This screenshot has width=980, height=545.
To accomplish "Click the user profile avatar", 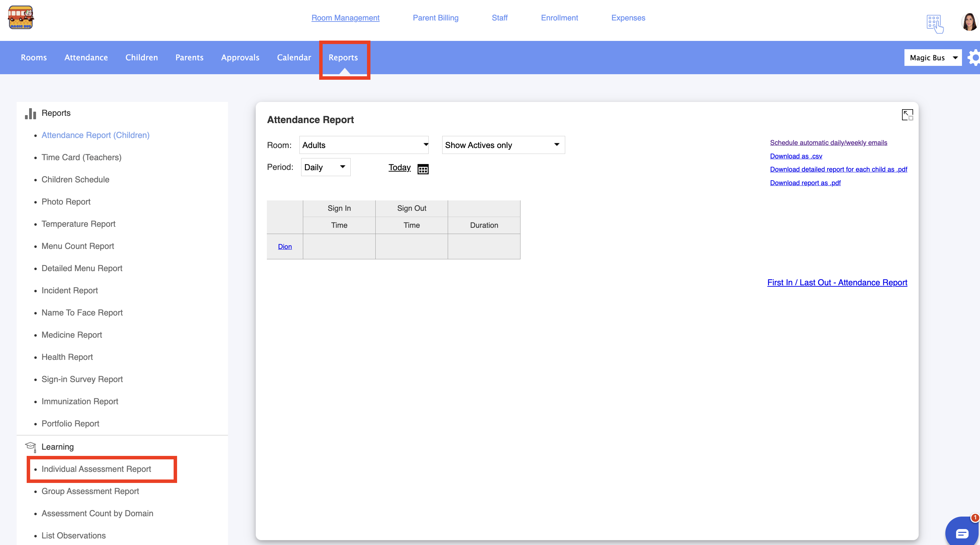I will point(969,22).
